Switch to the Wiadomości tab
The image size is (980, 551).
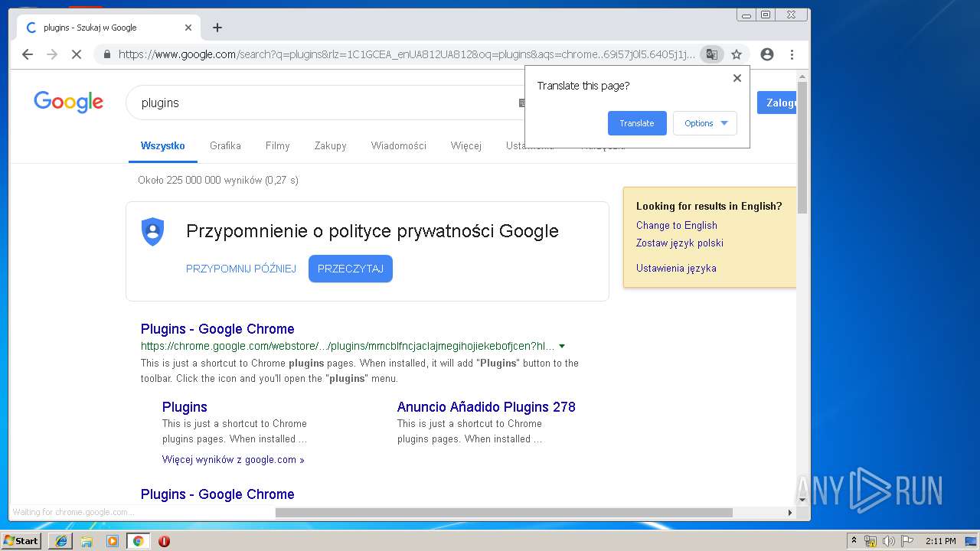pos(398,145)
